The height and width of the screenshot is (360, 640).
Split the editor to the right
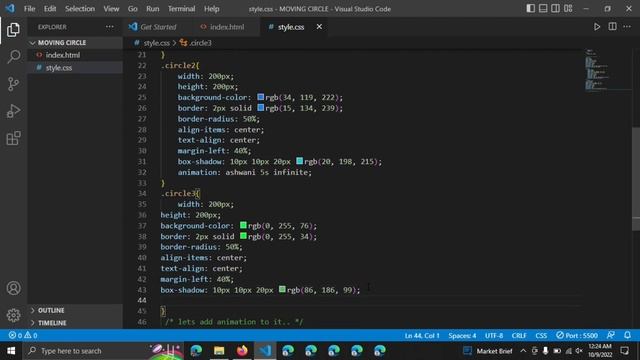612,27
